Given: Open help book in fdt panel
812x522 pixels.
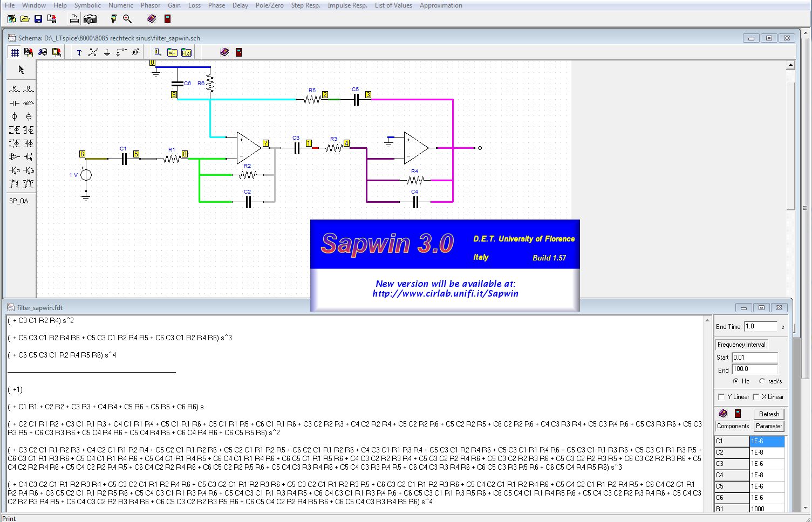Looking at the screenshot, I should [724, 414].
